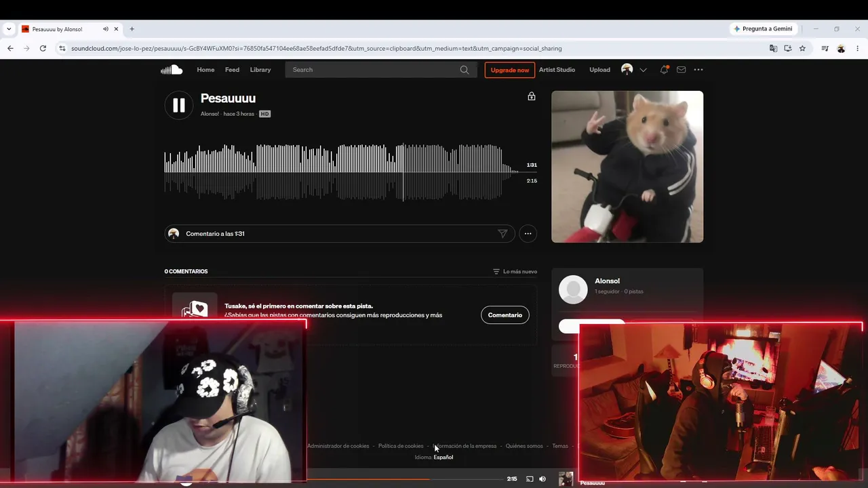Open the Quiénes somos link
The height and width of the screenshot is (488, 868).
coord(524,446)
